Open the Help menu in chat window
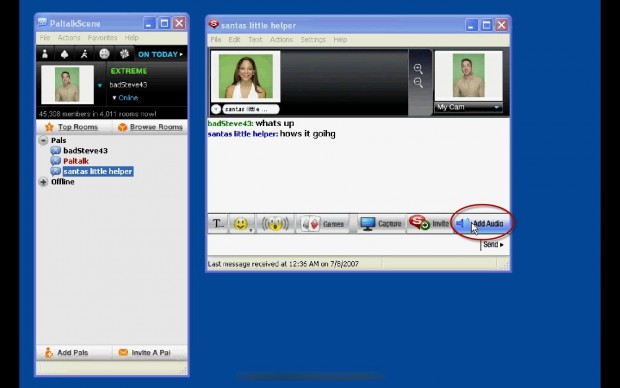Screen dimensions: 620x388 tap(340, 40)
